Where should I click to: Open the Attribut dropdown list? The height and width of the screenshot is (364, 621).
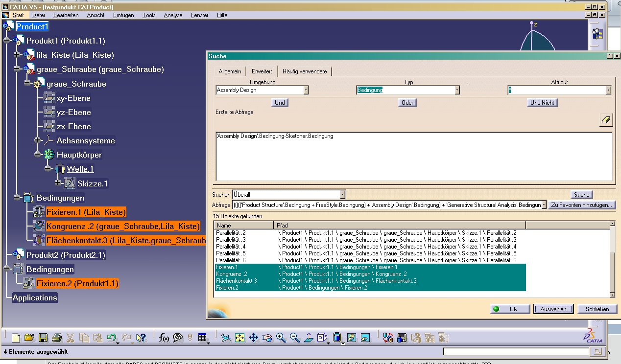click(609, 90)
